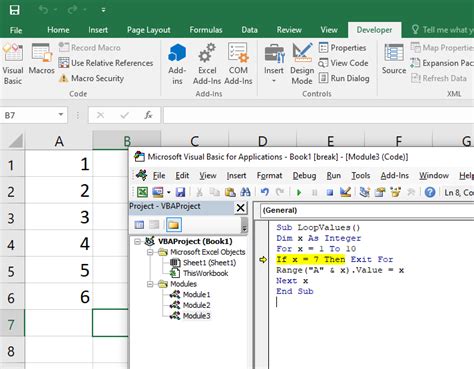The width and height of the screenshot is (474, 369).
Task: Click the Reset stop icon in VBA toolbar
Action: (330, 192)
